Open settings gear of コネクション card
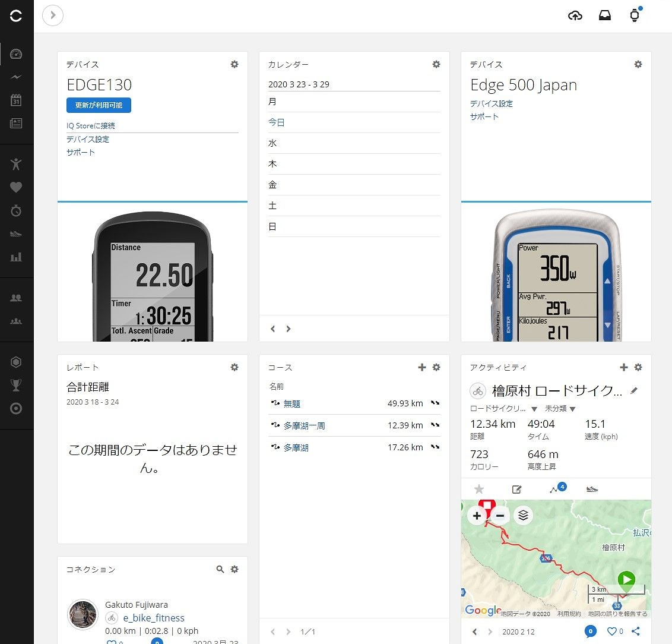672x644 pixels. (x=234, y=569)
